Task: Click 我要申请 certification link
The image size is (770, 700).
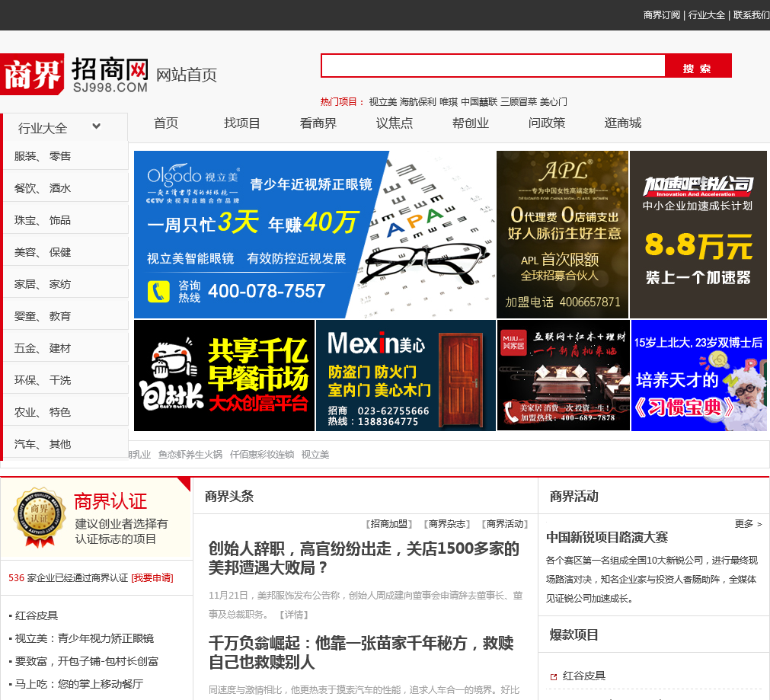Action: 152,577
